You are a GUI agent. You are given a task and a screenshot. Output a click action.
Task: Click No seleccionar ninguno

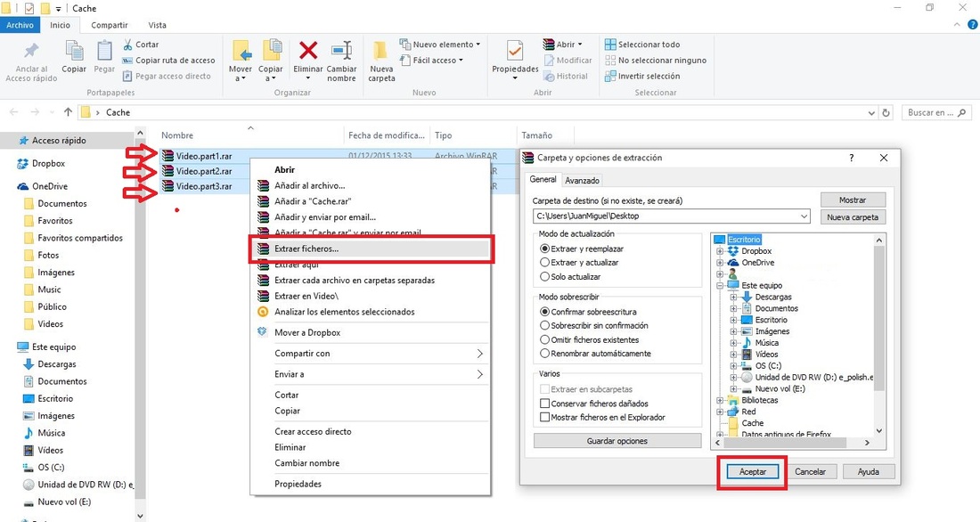[x=656, y=60]
